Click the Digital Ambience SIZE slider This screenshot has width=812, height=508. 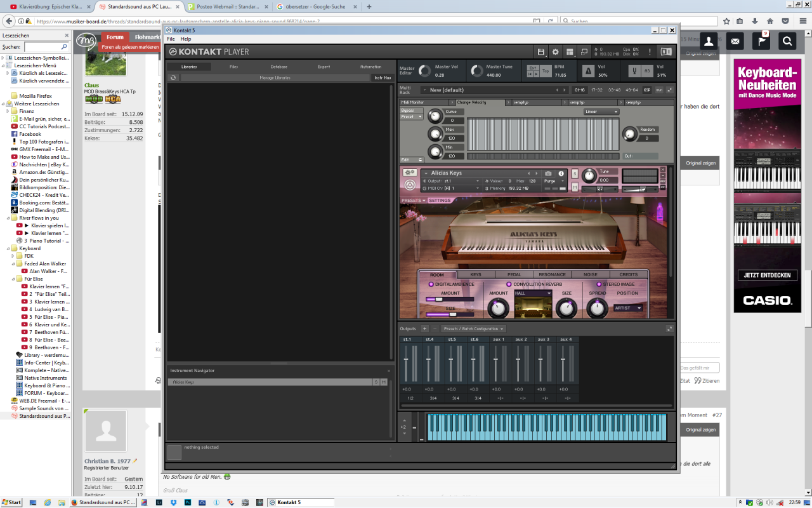click(x=450, y=314)
